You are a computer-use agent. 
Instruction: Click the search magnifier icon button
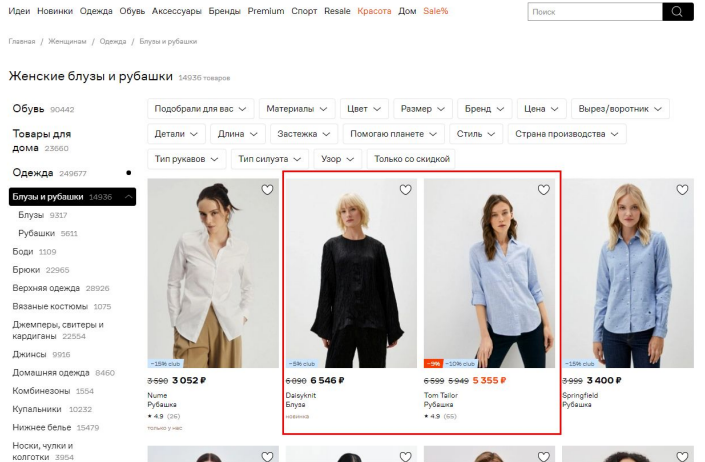pyautogui.click(x=677, y=12)
